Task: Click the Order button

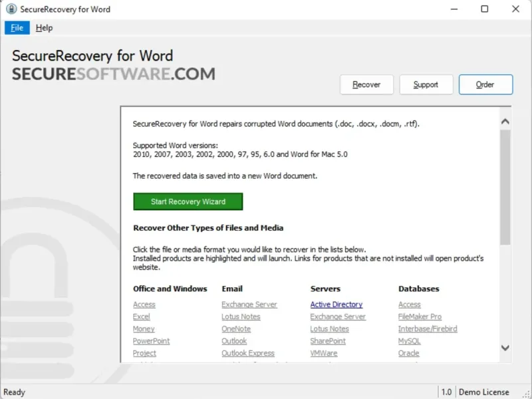Action: 485,84
